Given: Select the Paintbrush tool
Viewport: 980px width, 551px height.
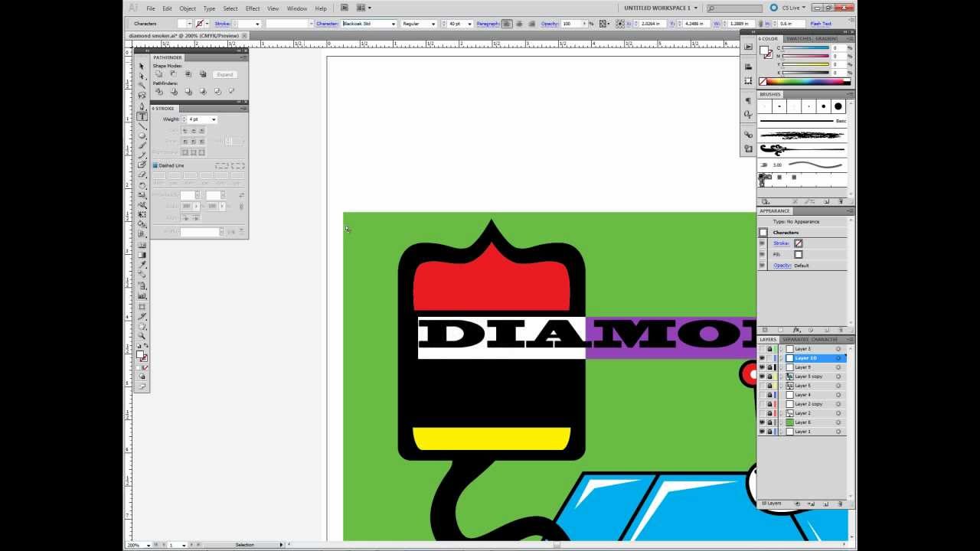Looking at the screenshot, I should click(142, 145).
